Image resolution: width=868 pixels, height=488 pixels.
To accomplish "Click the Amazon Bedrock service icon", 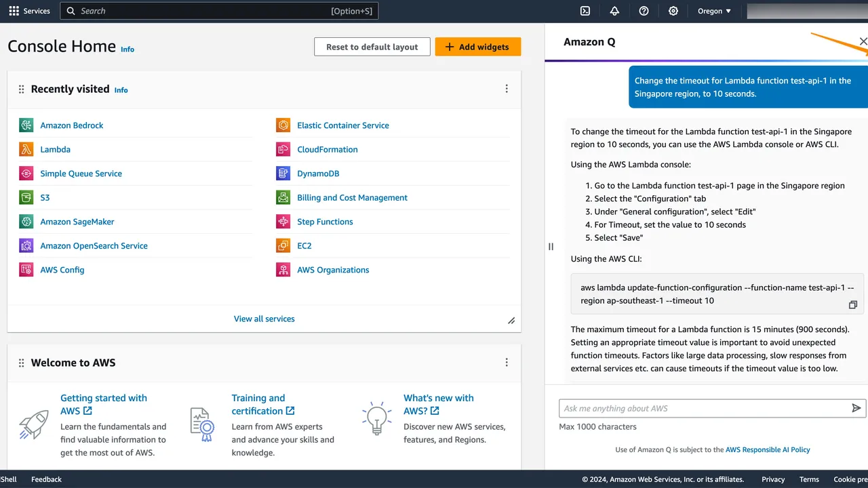I will (x=26, y=125).
